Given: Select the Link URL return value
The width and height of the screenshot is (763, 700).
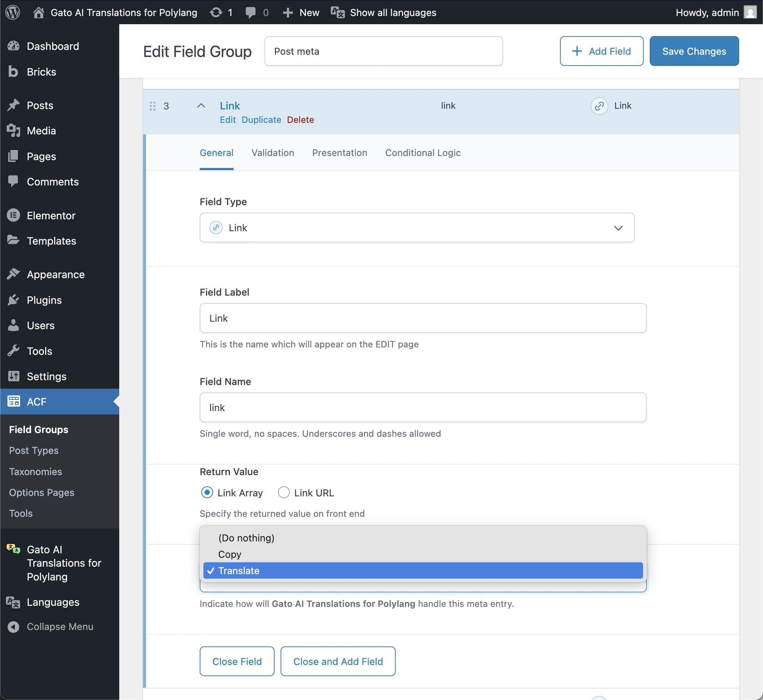Looking at the screenshot, I should coord(284,493).
